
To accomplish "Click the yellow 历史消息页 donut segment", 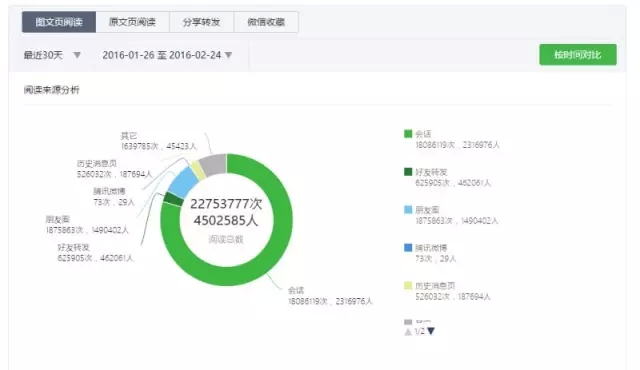I will point(198,171).
